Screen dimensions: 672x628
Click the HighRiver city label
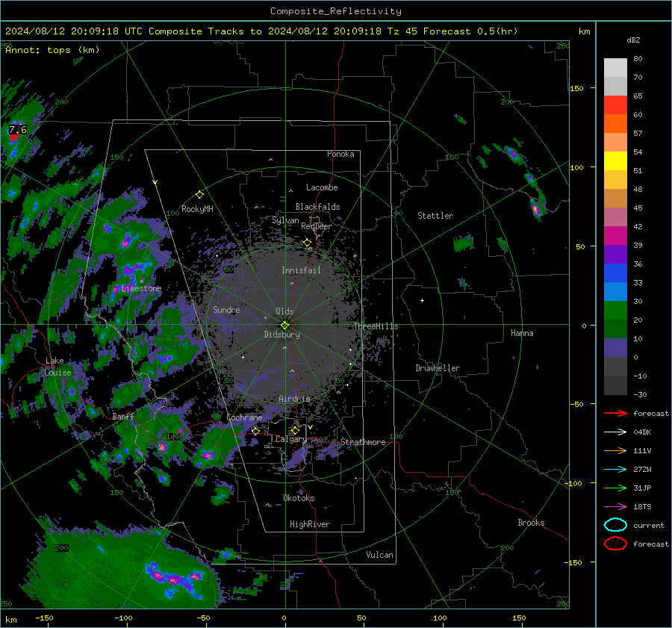(310, 524)
